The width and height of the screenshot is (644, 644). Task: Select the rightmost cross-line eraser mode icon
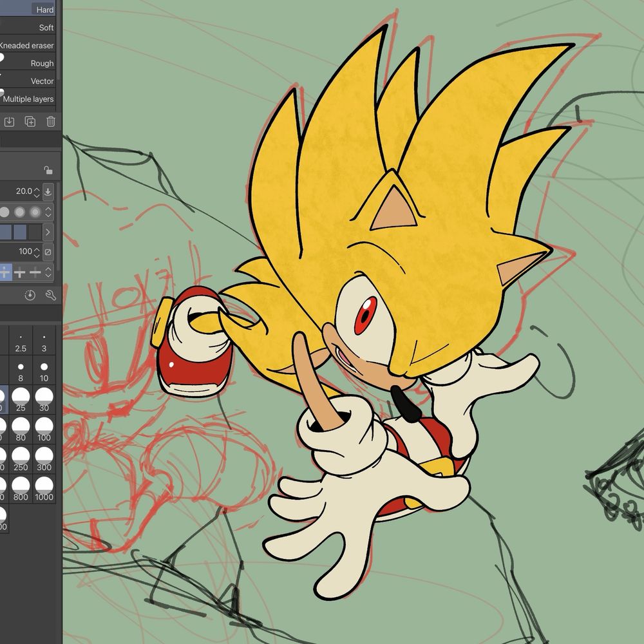35,272
